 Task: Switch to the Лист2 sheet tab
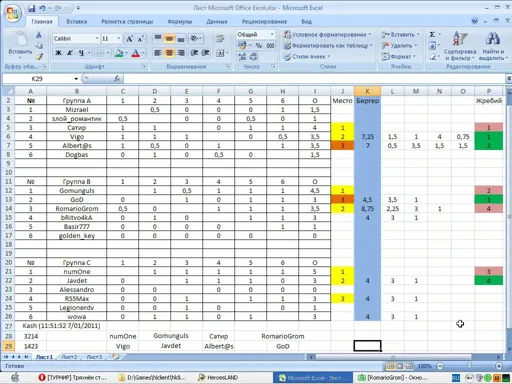[69, 357]
